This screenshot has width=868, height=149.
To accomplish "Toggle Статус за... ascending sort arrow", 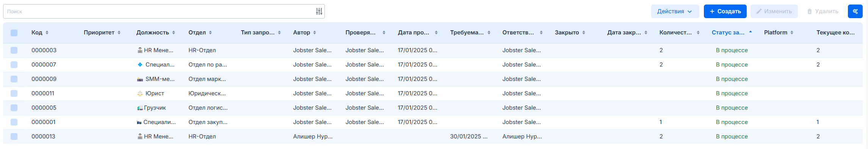I will (x=750, y=32).
